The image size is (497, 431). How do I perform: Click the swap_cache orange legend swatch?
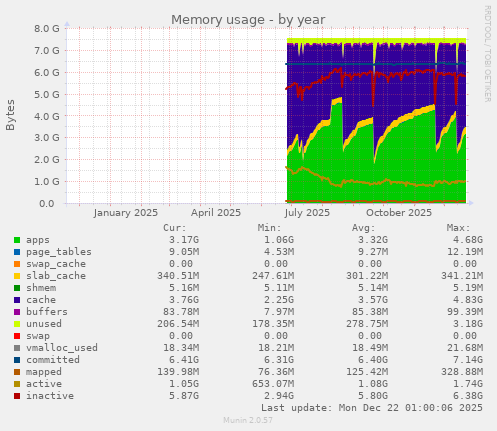[17, 264]
